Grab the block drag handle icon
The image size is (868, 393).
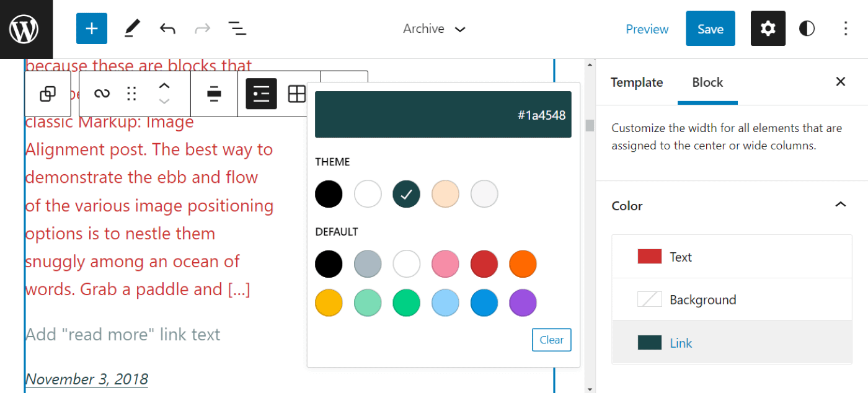(x=131, y=94)
